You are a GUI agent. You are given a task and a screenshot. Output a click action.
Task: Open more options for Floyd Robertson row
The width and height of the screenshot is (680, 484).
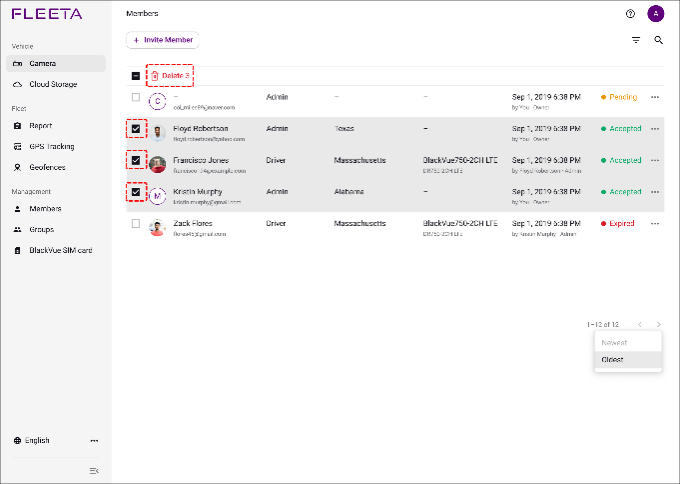(x=655, y=129)
